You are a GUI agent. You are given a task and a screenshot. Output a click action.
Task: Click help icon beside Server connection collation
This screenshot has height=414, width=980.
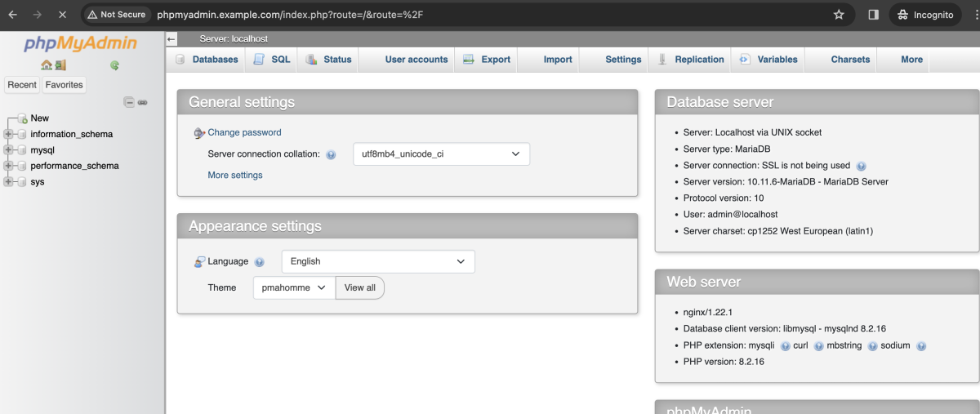(331, 154)
